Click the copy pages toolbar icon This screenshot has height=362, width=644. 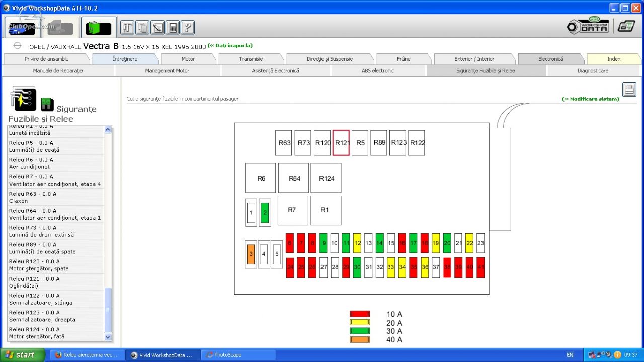(142, 28)
